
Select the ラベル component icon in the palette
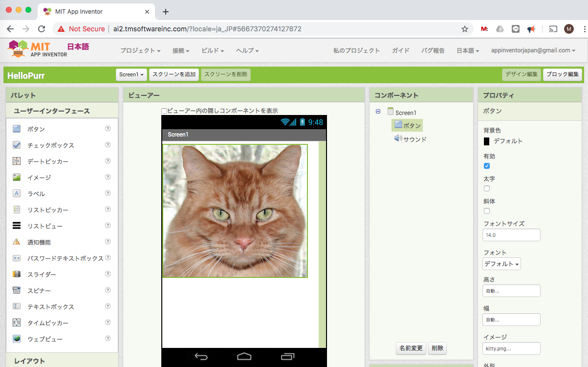[x=16, y=193]
